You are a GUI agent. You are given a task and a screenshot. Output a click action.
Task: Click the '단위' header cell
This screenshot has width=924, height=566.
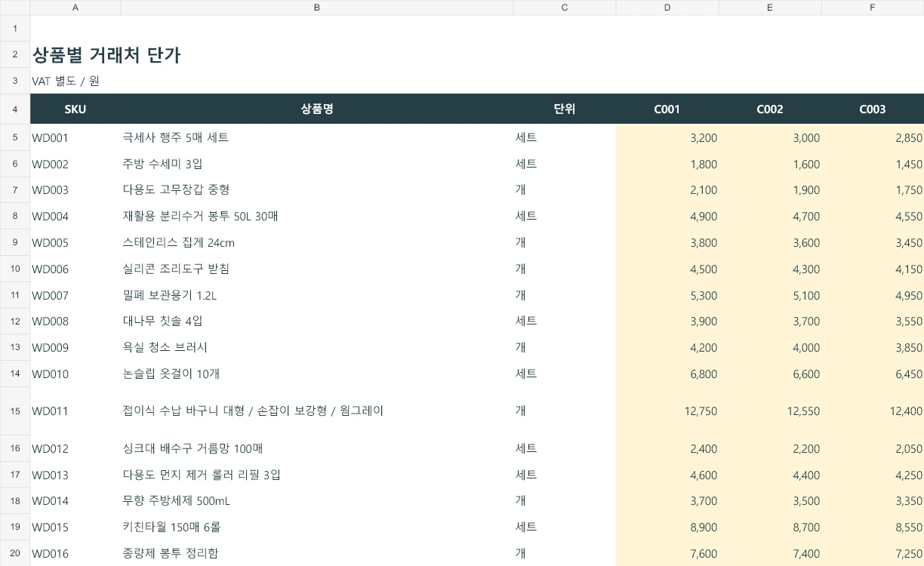point(565,109)
